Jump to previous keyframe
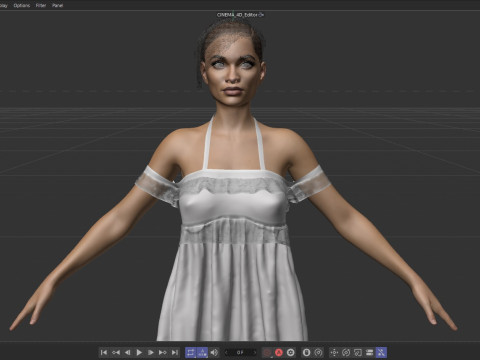Screen dimensions: 480x360 [116, 352]
